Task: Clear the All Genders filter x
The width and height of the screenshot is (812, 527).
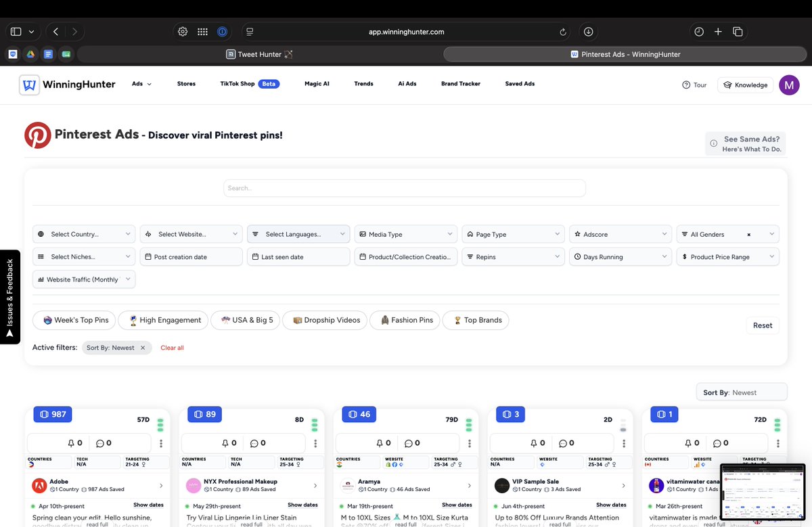Action: [748, 235]
